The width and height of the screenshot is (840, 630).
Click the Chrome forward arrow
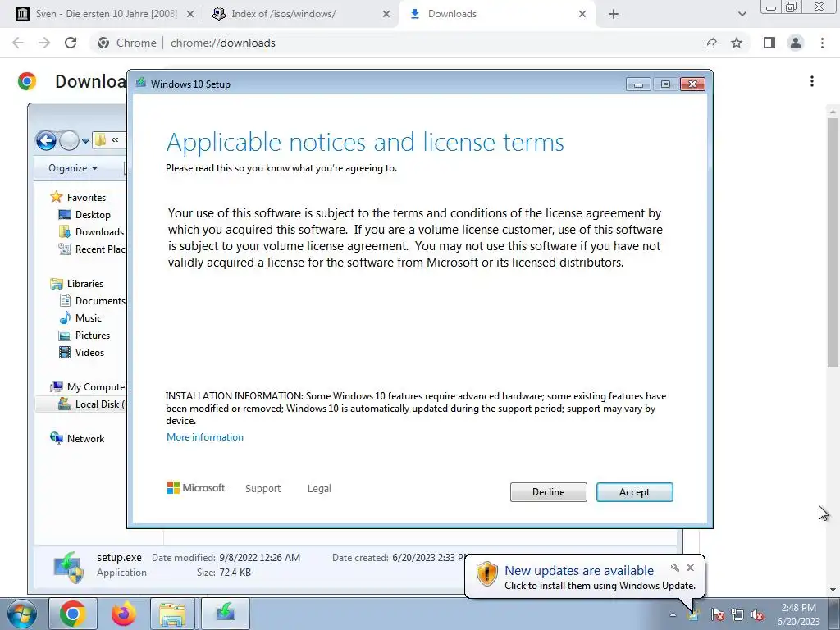point(44,43)
